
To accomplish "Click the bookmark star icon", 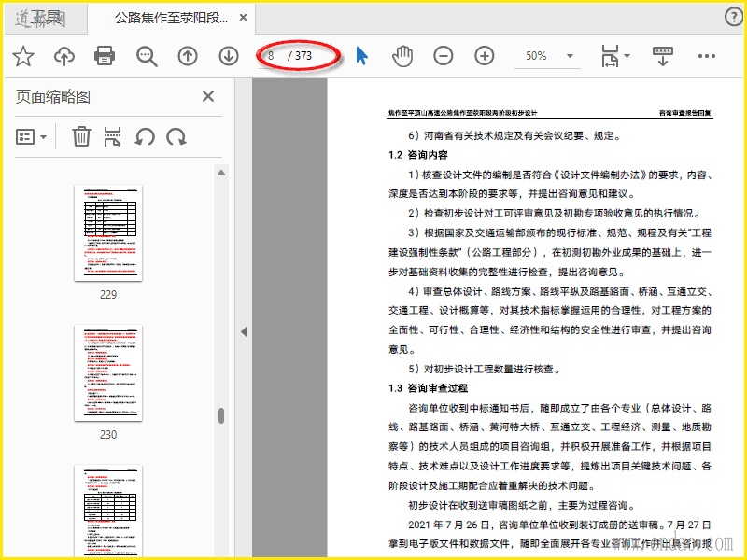I will [x=22, y=56].
